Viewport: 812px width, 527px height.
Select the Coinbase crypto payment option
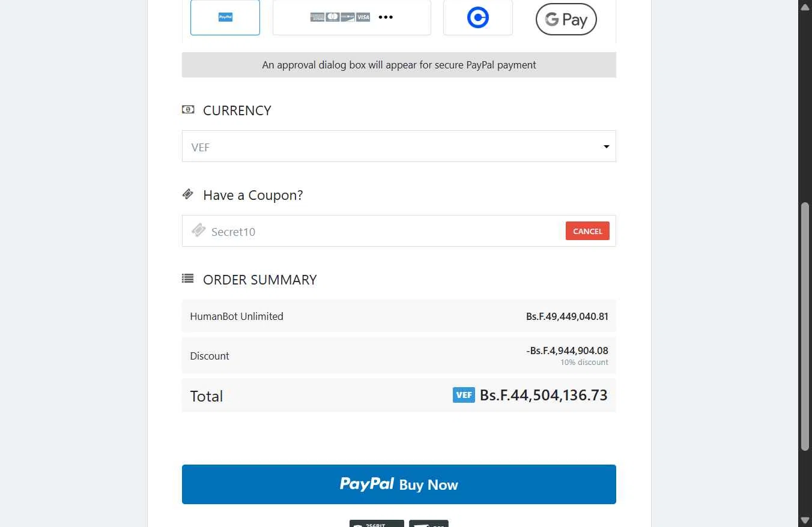tap(477, 17)
